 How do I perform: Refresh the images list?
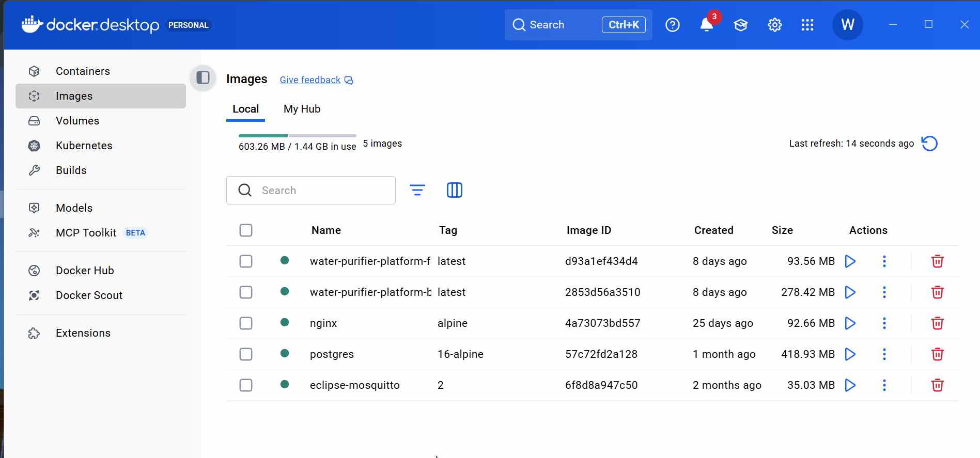click(929, 144)
